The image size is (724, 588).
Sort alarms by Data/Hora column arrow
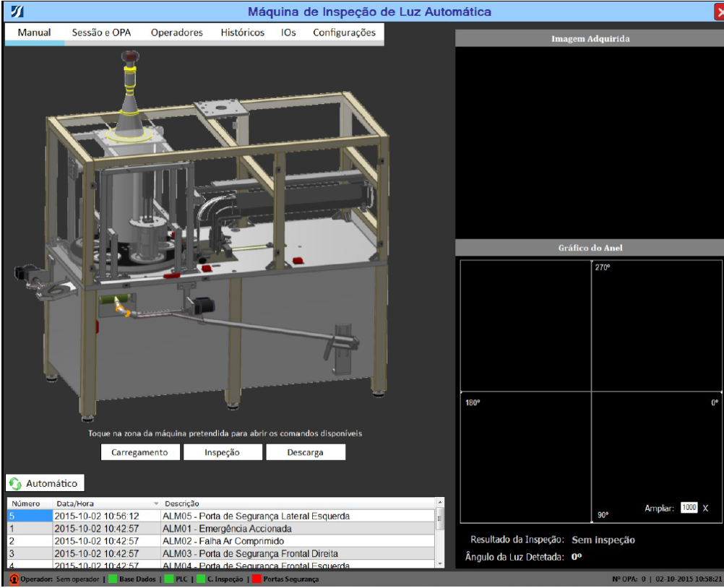coord(156,503)
